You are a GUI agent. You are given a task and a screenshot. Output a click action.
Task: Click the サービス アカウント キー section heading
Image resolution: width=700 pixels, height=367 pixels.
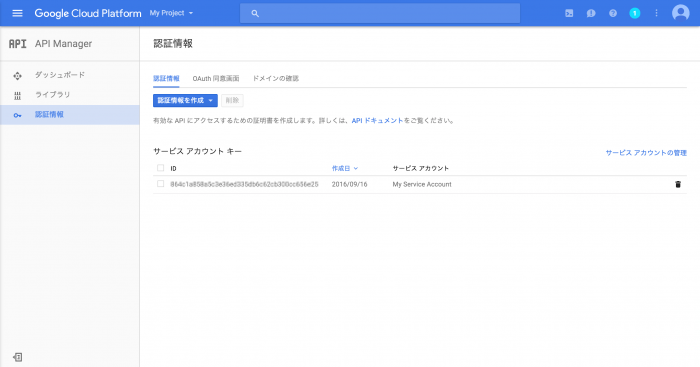[197, 151]
